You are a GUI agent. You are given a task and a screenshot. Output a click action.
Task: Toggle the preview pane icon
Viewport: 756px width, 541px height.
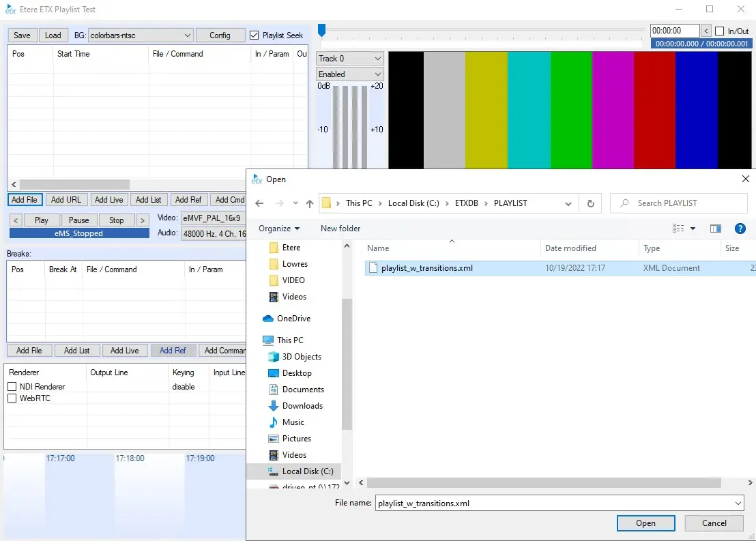point(716,229)
